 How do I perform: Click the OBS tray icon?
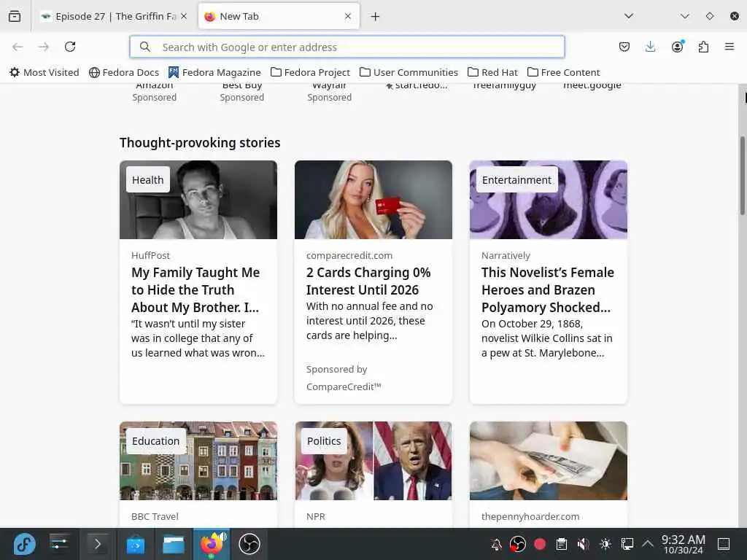pos(518,544)
